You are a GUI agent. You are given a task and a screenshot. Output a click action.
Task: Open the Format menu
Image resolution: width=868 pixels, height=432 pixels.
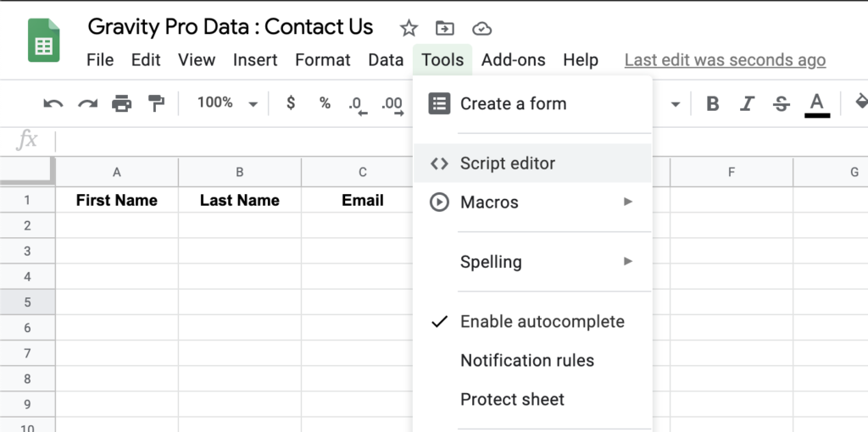tap(323, 60)
